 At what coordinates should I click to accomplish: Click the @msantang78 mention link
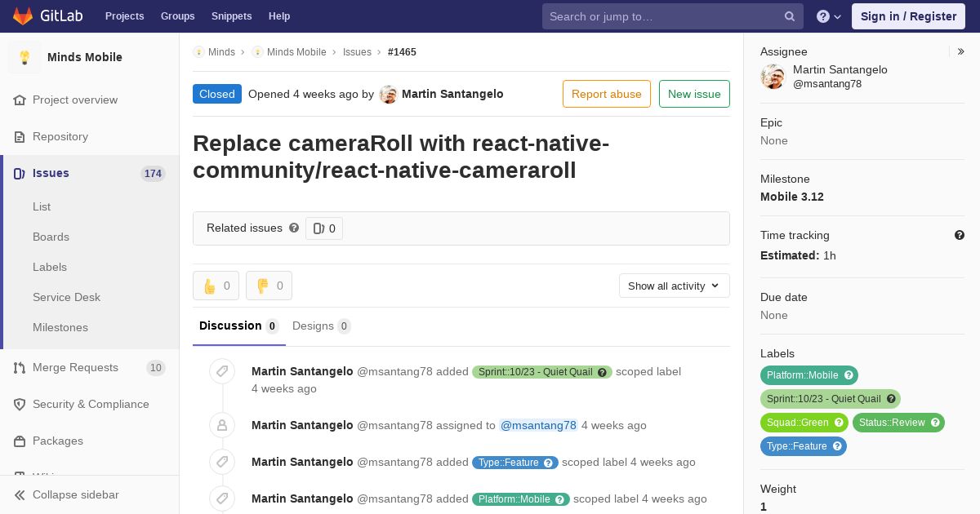click(538, 425)
